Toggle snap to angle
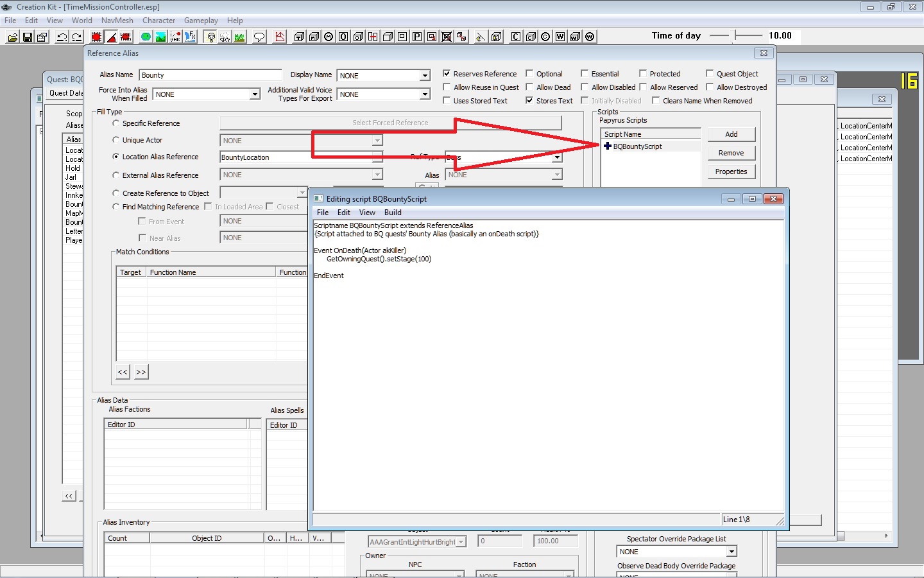 click(x=110, y=37)
